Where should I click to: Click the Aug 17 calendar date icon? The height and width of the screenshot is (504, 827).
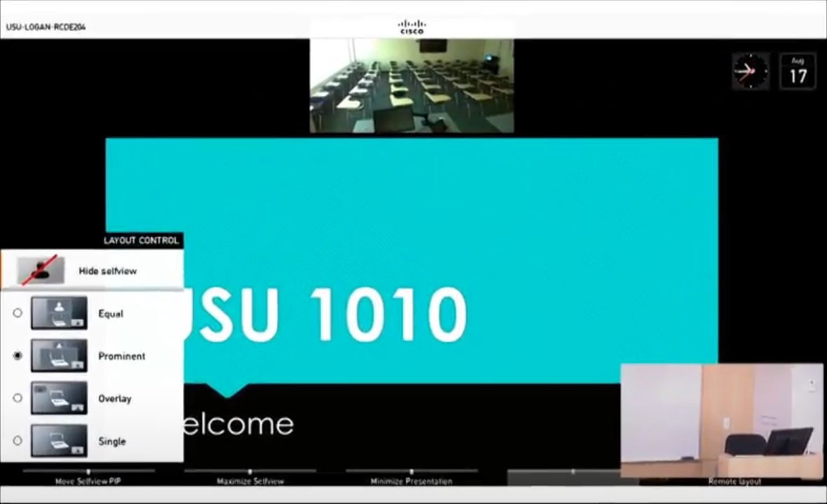point(798,71)
